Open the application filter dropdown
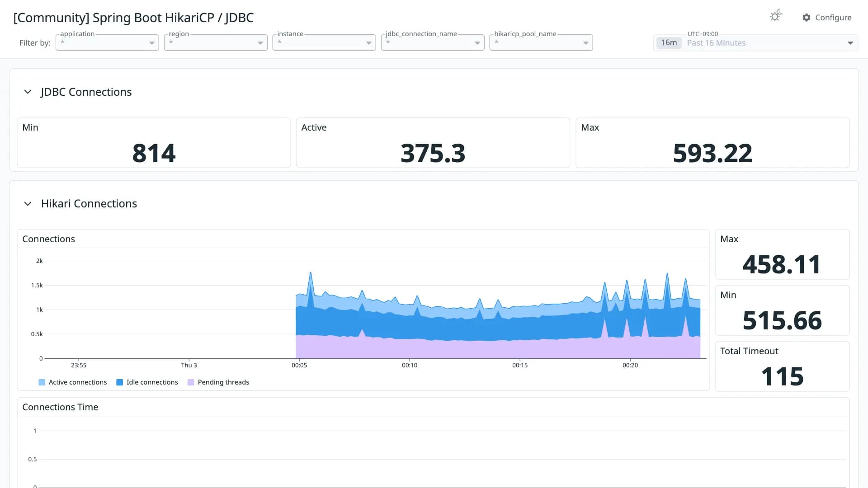 [107, 42]
